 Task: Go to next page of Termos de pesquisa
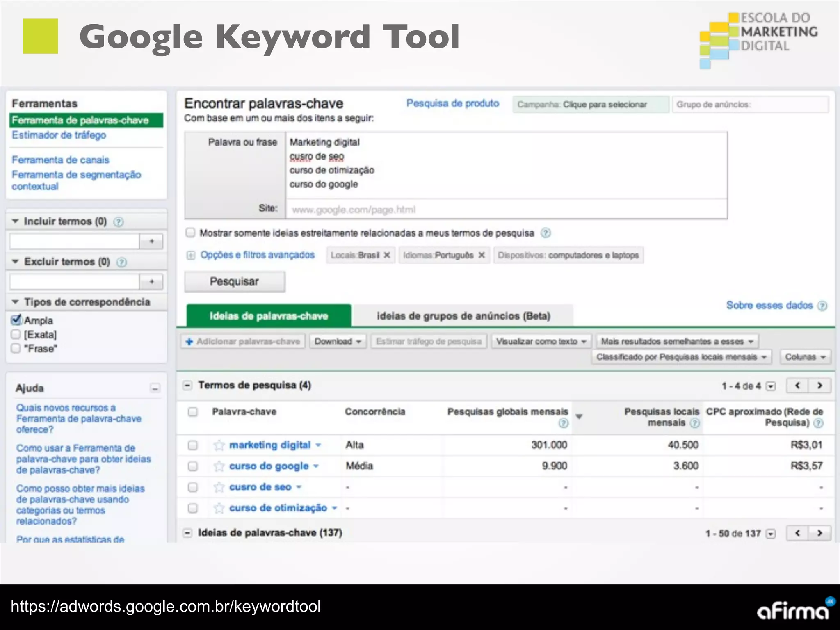coord(819,386)
